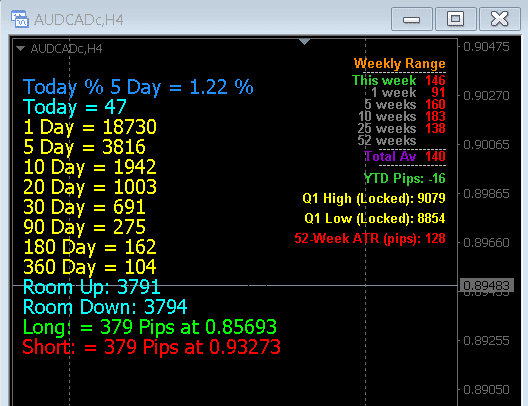
Task: Click the AUDCADc,H4 window title text
Action: [x=78, y=20]
